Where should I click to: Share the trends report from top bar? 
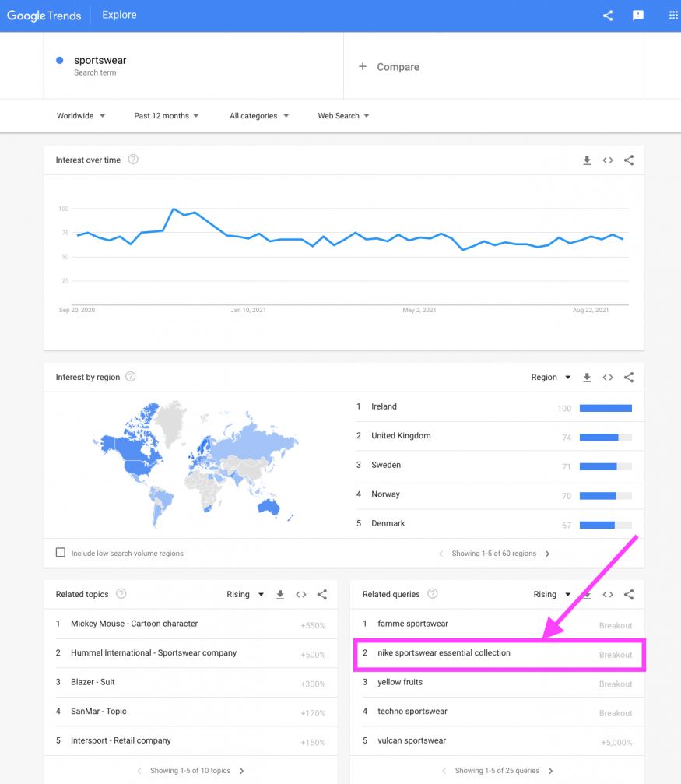click(x=608, y=15)
